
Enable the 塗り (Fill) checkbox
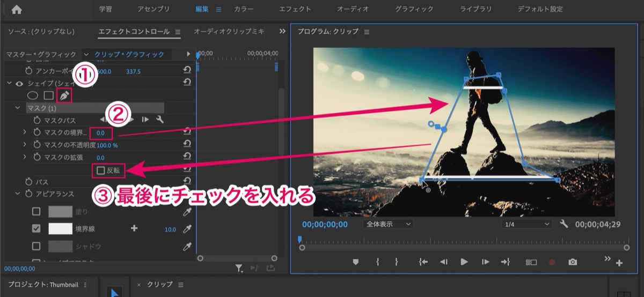(36, 211)
